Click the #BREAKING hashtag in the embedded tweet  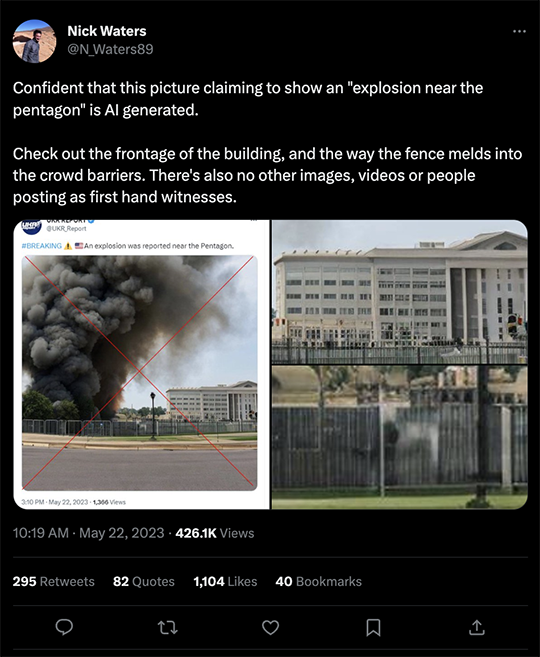[41, 246]
